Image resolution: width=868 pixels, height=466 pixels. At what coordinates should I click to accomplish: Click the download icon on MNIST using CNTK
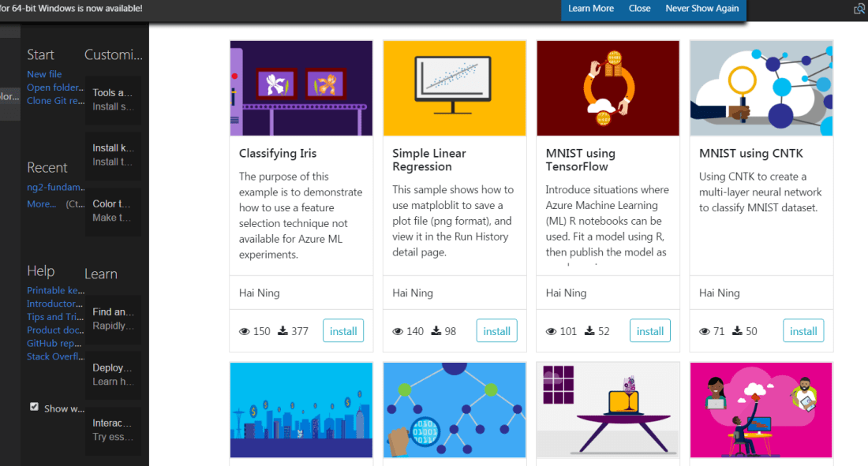coord(738,332)
